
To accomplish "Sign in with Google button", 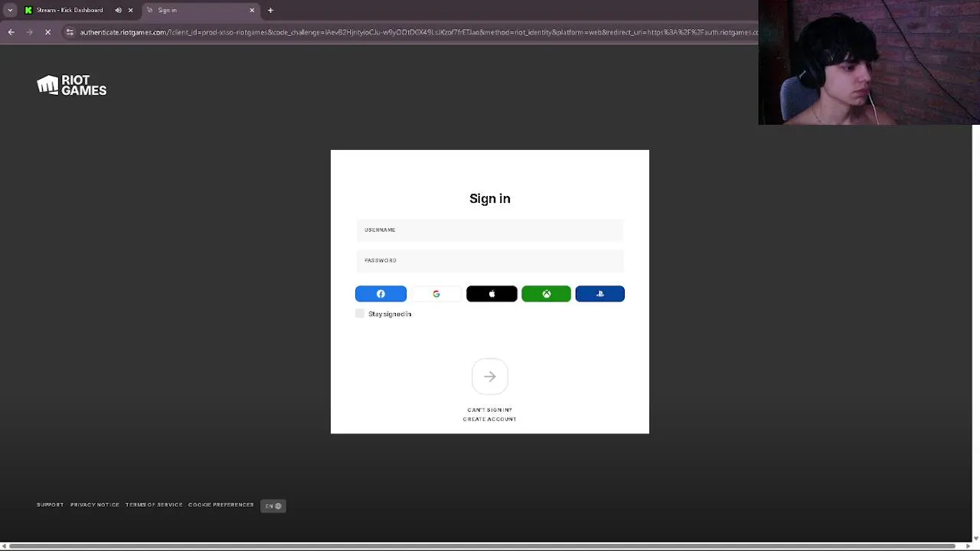I will [x=436, y=294].
